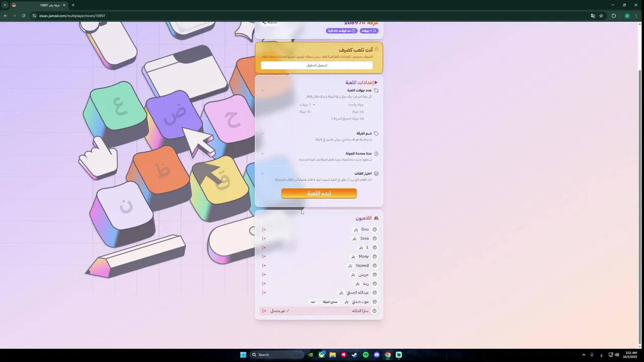Click the إعدادات اللعبة heading

click(359, 82)
